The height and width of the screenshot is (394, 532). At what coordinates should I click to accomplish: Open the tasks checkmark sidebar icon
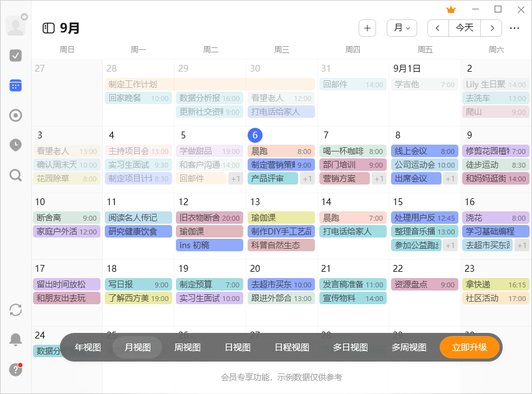coord(16,55)
